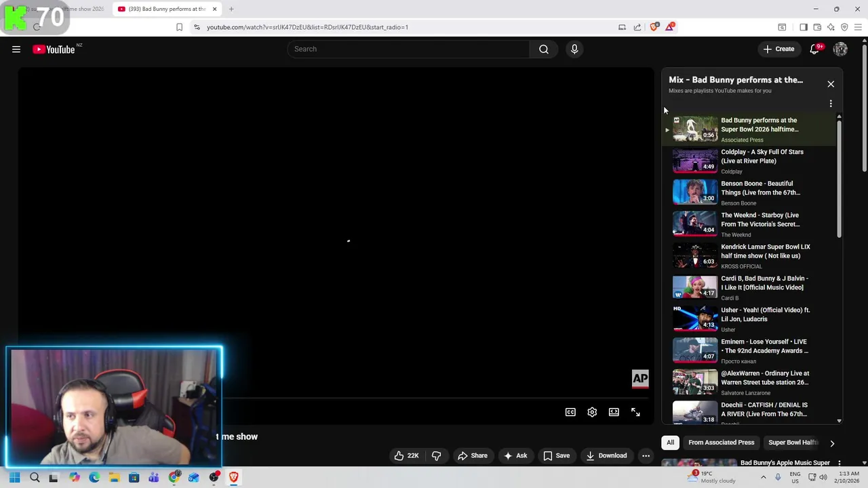Open the Mix playlist options menu
The width and height of the screenshot is (868, 488).
(x=831, y=104)
